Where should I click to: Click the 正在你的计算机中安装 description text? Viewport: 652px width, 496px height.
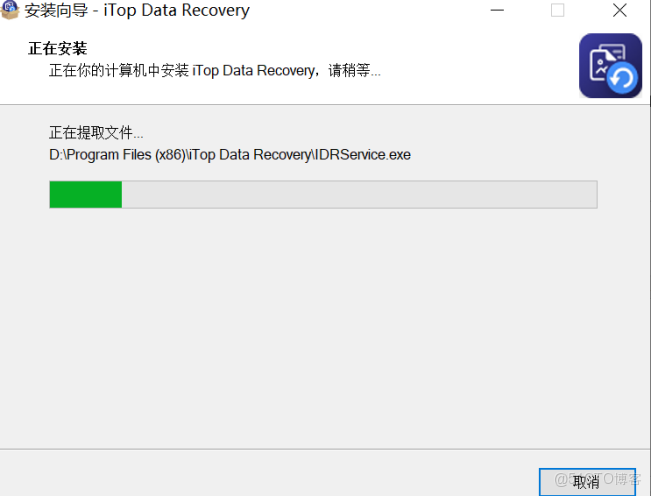pos(119,70)
